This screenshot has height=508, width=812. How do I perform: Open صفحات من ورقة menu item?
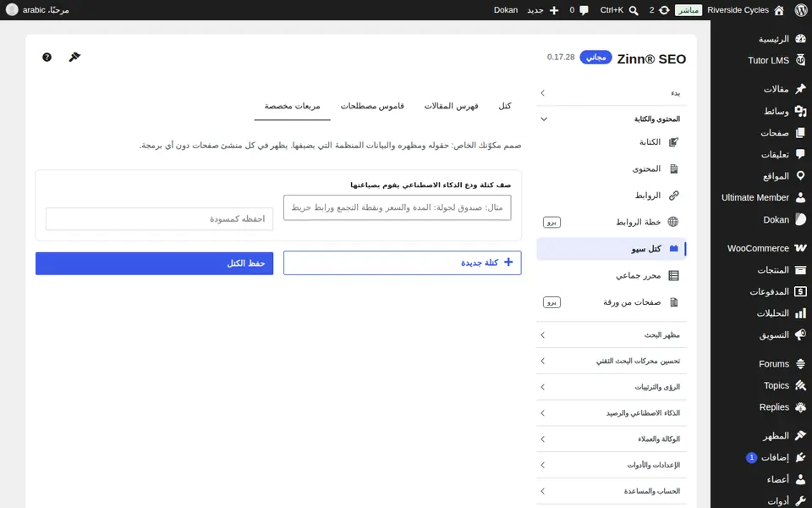(x=612, y=301)
